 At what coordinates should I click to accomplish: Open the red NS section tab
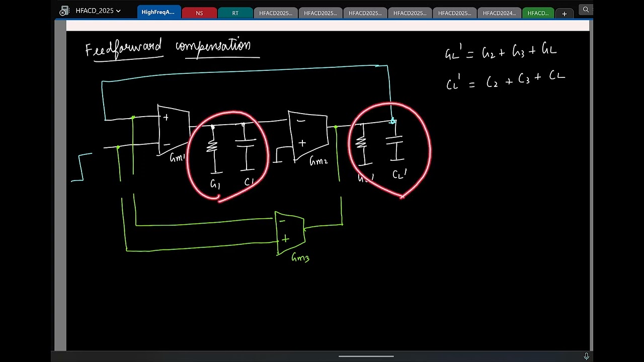pyautogui.click(x=199, y=13)
